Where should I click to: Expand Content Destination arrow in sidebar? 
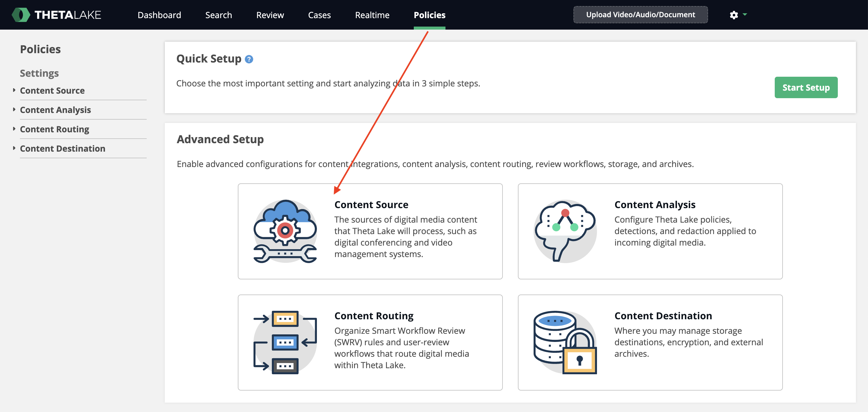coord(14,148)
